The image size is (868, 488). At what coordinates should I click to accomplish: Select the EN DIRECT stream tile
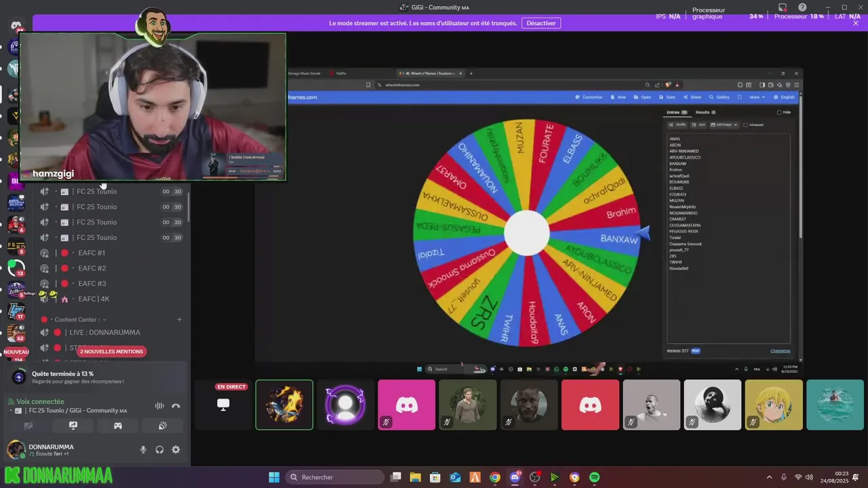223,405
